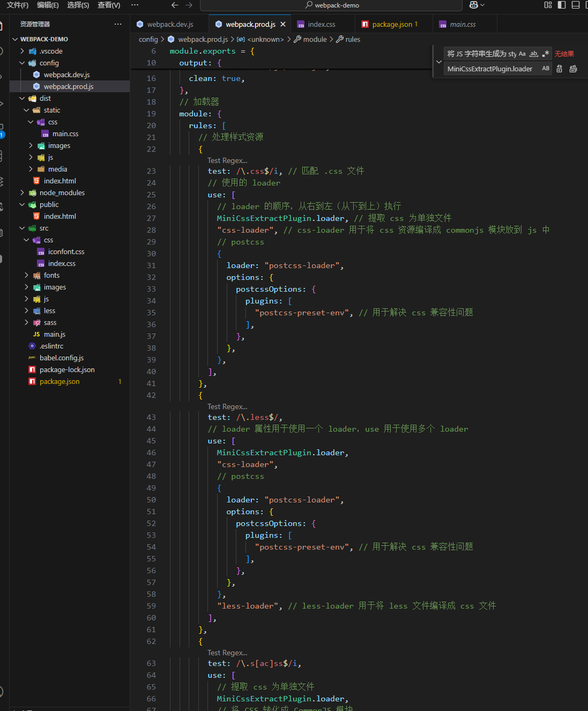The height and width of the screenshot is (711, 588).
Task: Click Test Regex code lens above line 63
Action: (227, 653)
